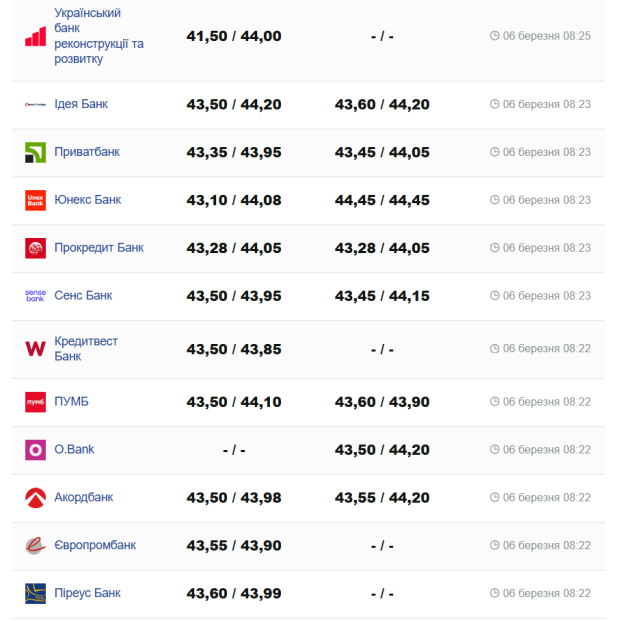Follow the Юнекс Банк link
This screenshot has width=620, height=621.
pos(87,200)
